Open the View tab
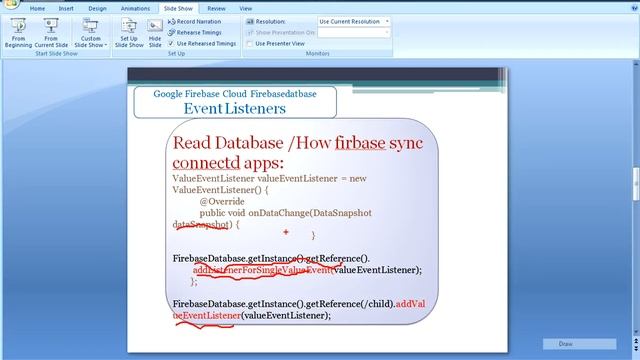Viewport: 640px width, 360px height. pos(245,9)
